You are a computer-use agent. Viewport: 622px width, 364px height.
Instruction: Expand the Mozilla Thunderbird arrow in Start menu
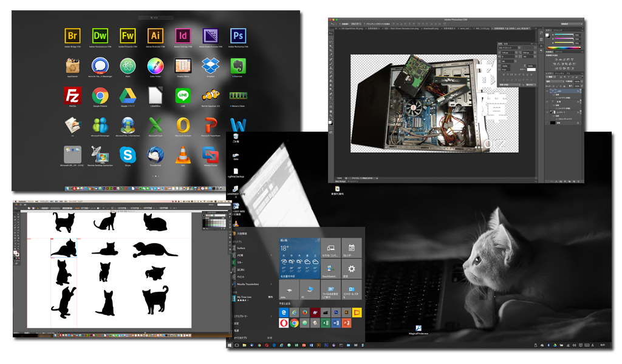[x=271, y=285]
